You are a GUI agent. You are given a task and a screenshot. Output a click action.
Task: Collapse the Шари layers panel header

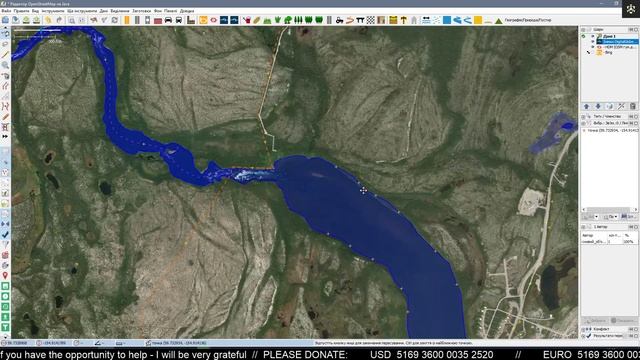610,30
